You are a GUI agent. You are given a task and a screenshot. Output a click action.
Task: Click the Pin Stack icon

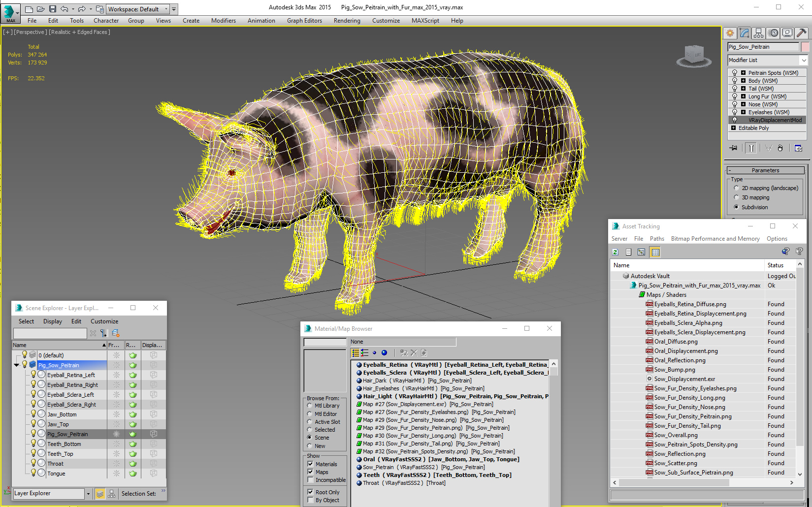[x=734, y=148]
